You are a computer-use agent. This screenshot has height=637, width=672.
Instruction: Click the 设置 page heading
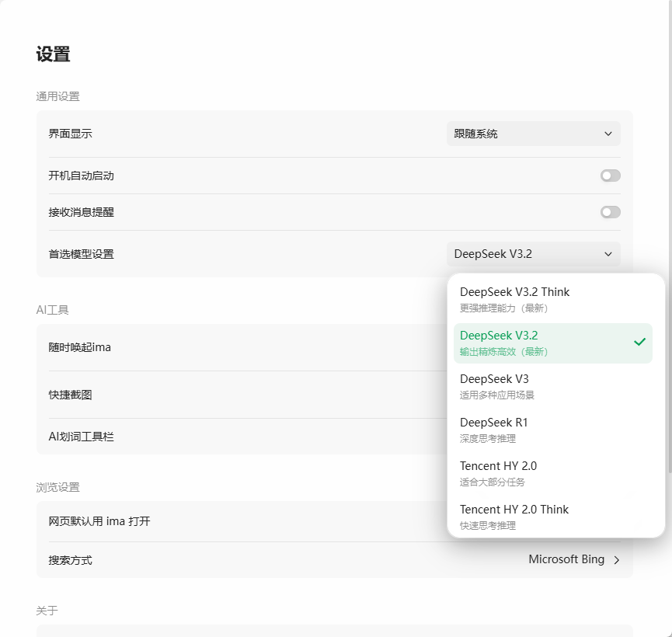click(x=53, y=54)
